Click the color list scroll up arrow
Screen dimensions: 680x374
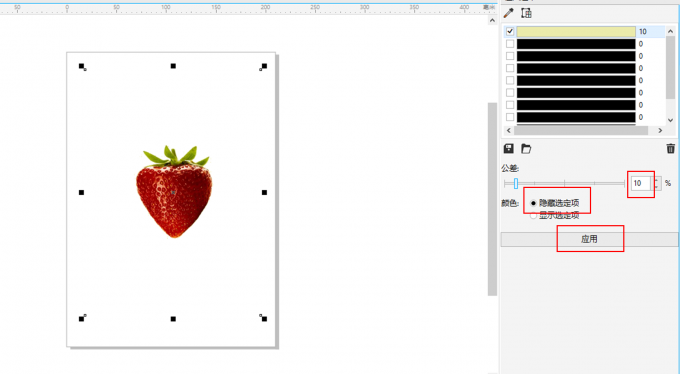[670, 31]
